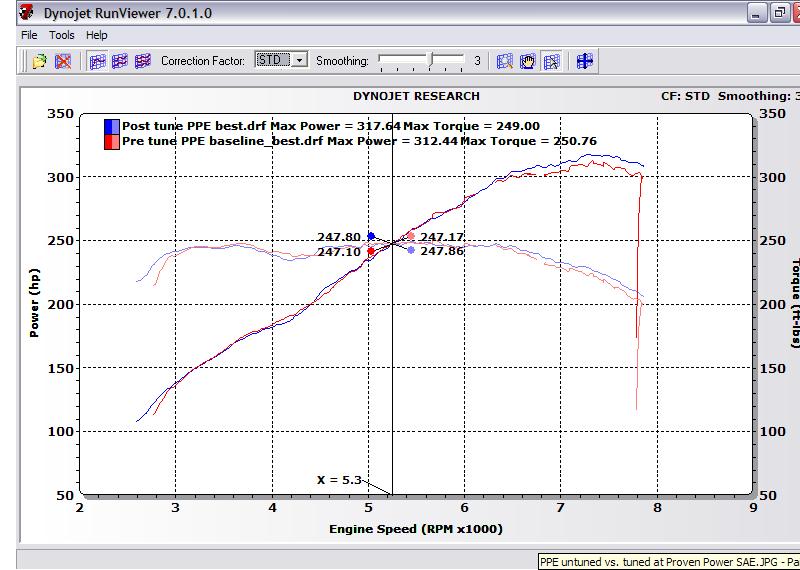Click the red Pre tune legend swatch
The image size is (800, 570).
tap(112, 142)
